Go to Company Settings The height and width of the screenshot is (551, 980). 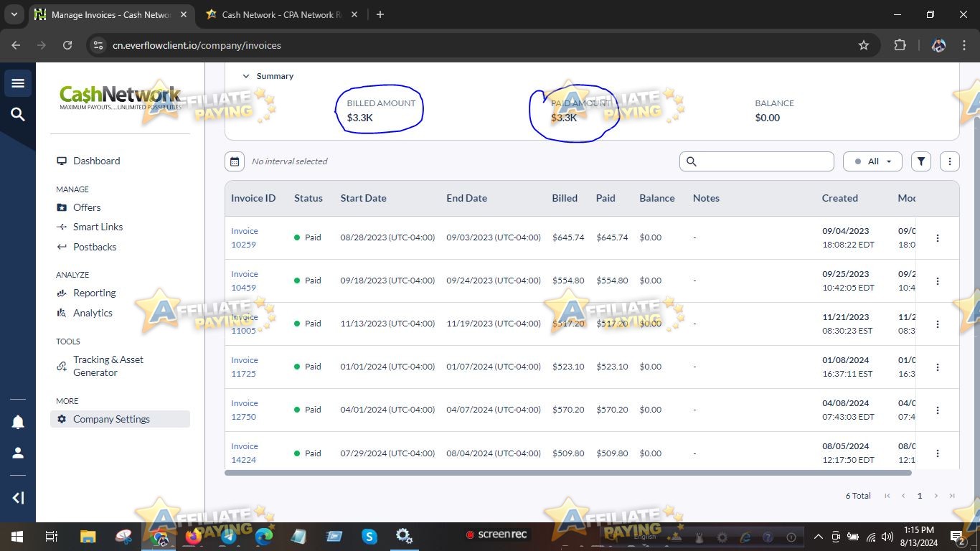coord(111,418)
